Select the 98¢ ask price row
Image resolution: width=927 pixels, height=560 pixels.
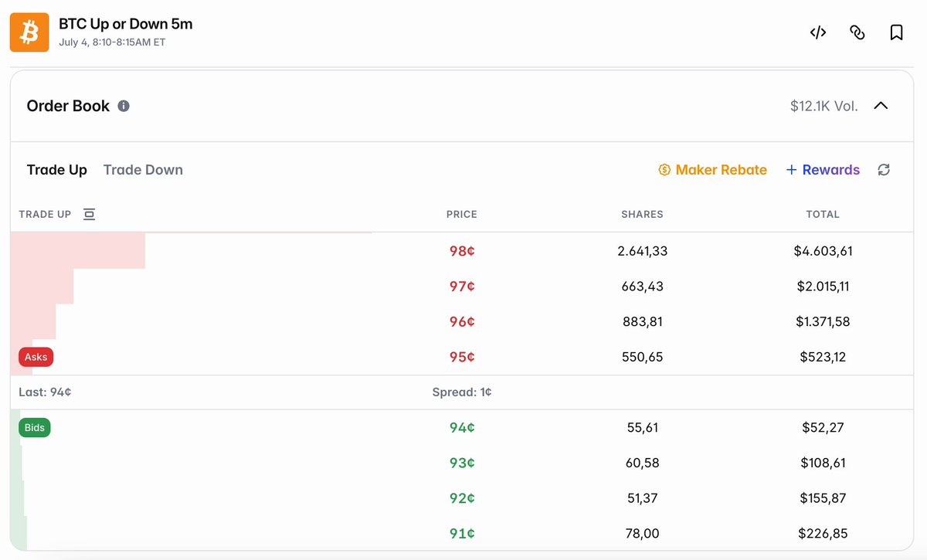462,251
